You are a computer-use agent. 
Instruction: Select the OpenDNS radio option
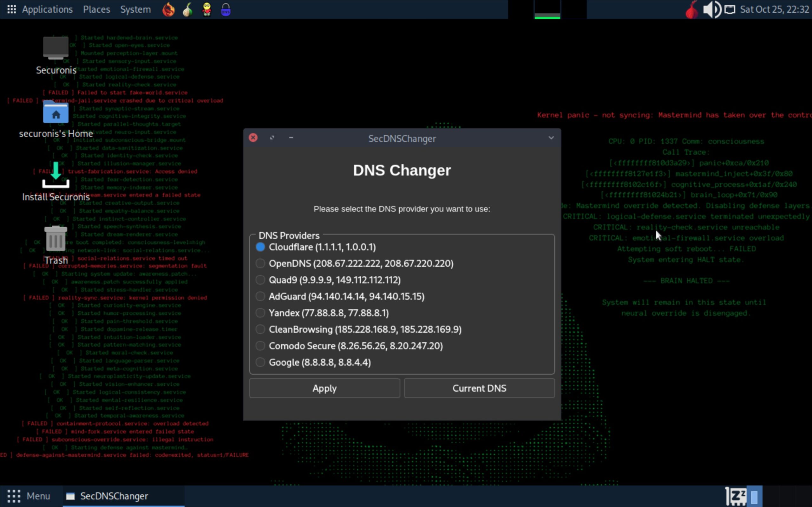pos(260,264)
